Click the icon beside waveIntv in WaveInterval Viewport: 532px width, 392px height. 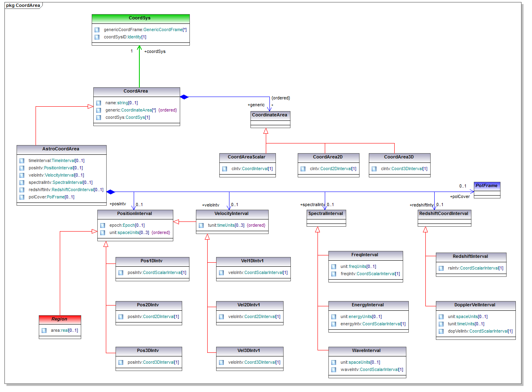coord(334,370)
